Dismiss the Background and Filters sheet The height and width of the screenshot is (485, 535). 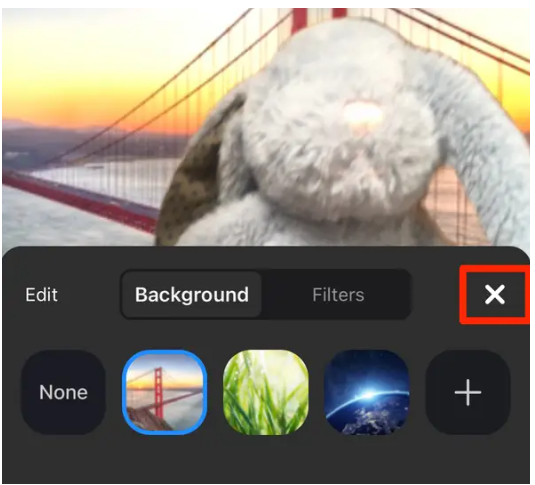(x=495, y=294)
